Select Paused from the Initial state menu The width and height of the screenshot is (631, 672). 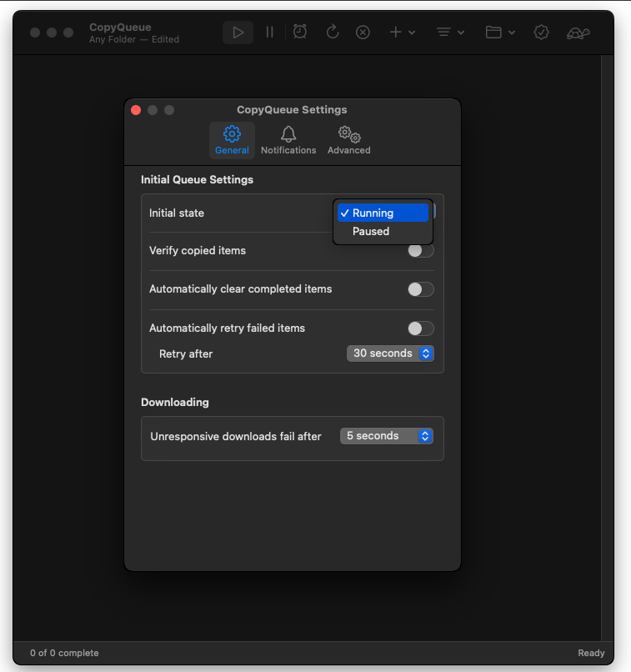(x=371, y=232)
